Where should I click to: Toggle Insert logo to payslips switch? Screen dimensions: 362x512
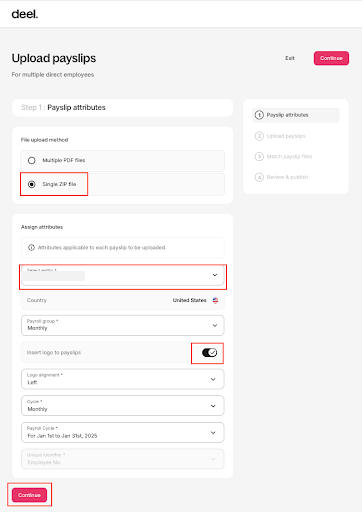click(210, 352)
